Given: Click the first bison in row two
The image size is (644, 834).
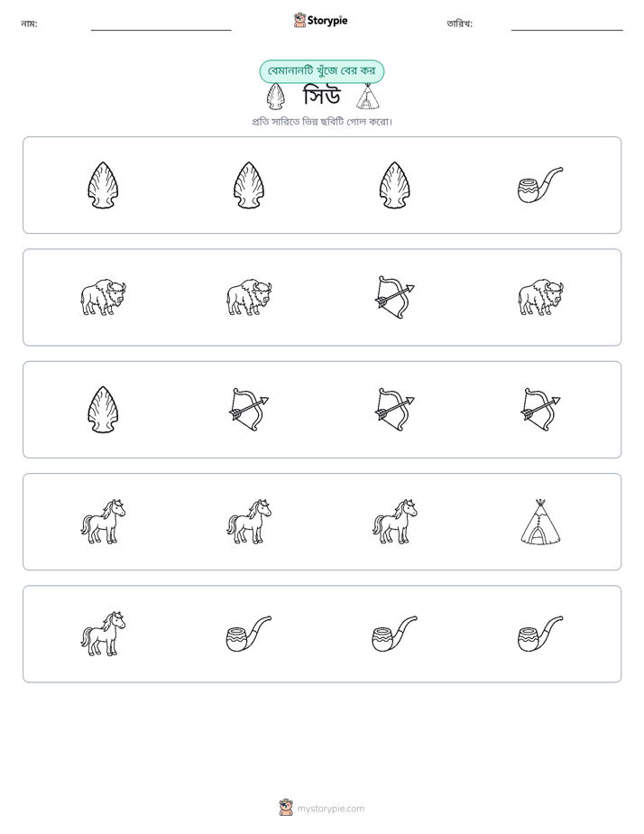Looking at the screenshot, I should tap(103, 297).
